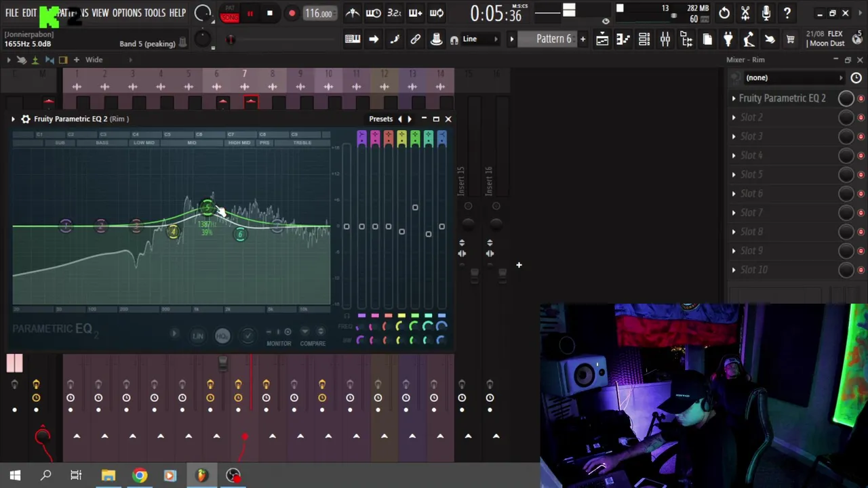Image resolution: width=868 pixels, height=488 pixels.
Task: Expand mixer Slot 3 arrow
Action: [734, 136]
